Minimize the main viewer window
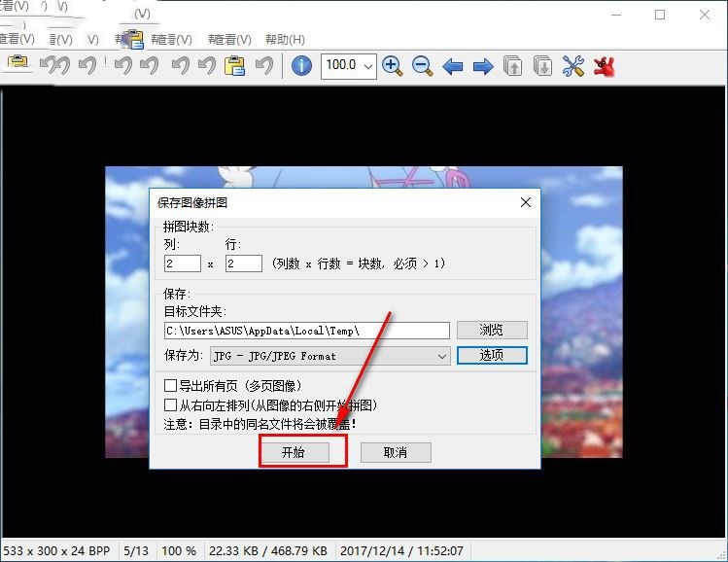728x562 pixels. tap(616, 15)
